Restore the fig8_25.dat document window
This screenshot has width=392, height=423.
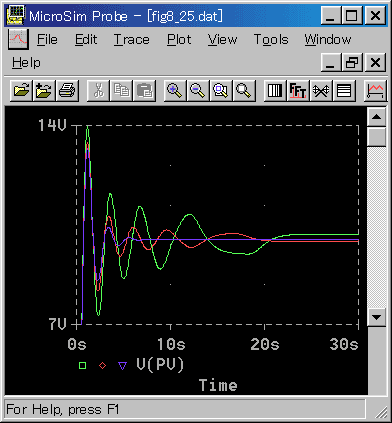352,63
